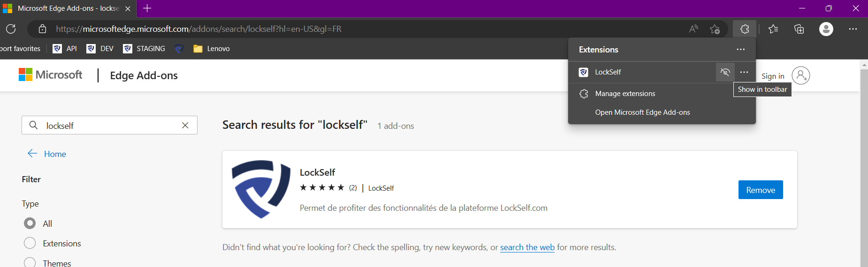
Task: Select the Extensions type radio button
Action: coord(30,243)
